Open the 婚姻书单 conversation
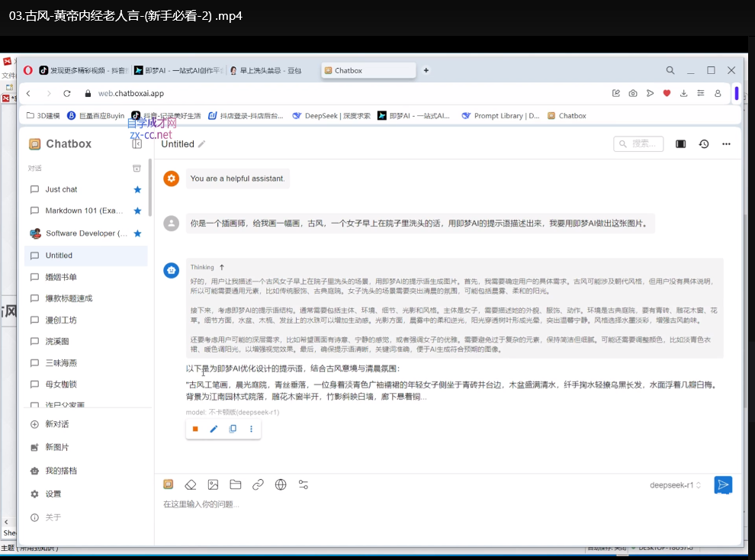The width and height of the screenshot is (755, 560). 86,277
